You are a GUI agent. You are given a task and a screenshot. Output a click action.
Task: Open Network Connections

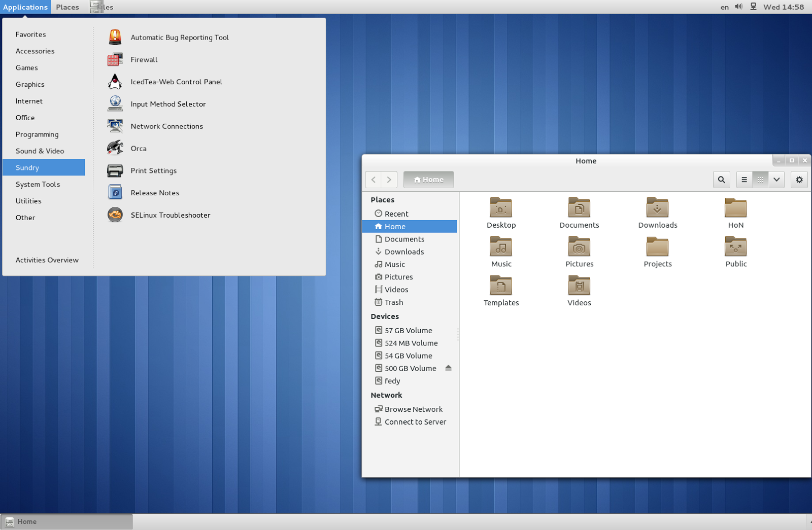tap(166, 126)
